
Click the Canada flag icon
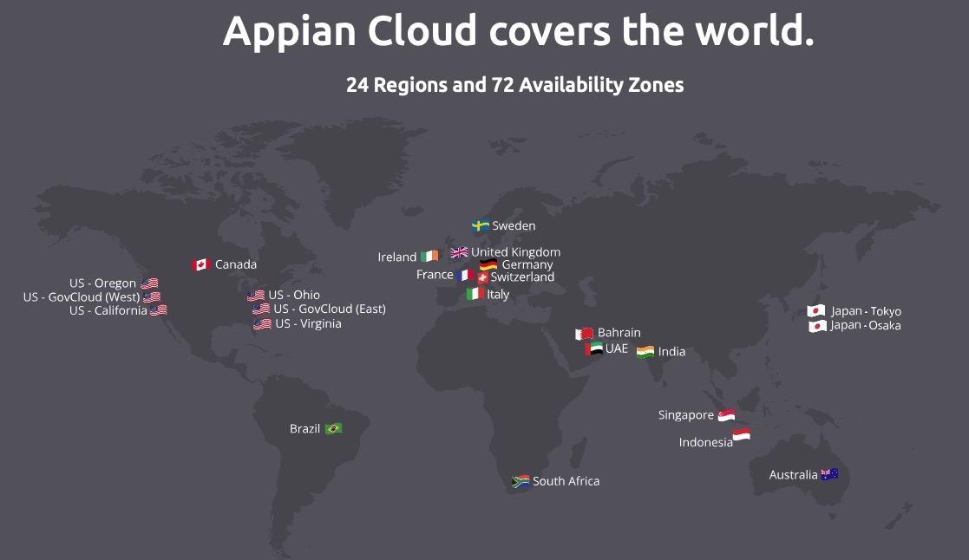pyautogui.click(x=201, y=265)
